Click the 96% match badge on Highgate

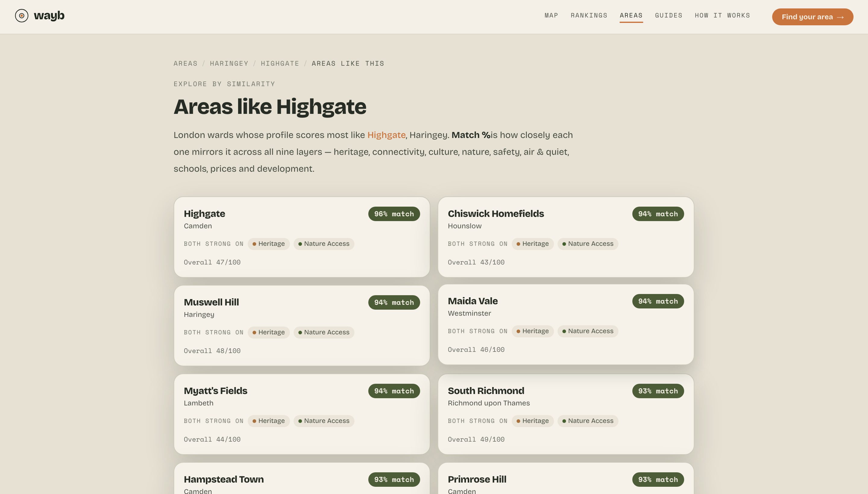tap(394, 214)
